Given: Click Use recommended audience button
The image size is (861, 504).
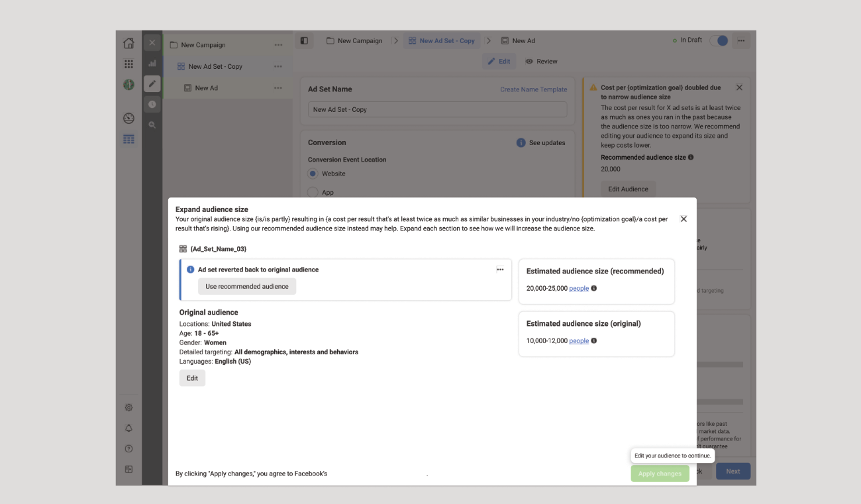Looking at the screenshot, I should (247, 286).
